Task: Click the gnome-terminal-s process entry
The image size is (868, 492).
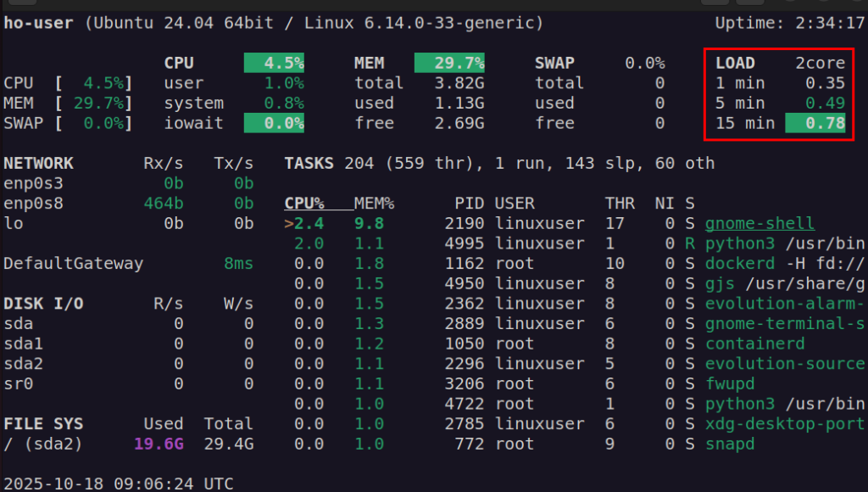Action: coord(784,323)
